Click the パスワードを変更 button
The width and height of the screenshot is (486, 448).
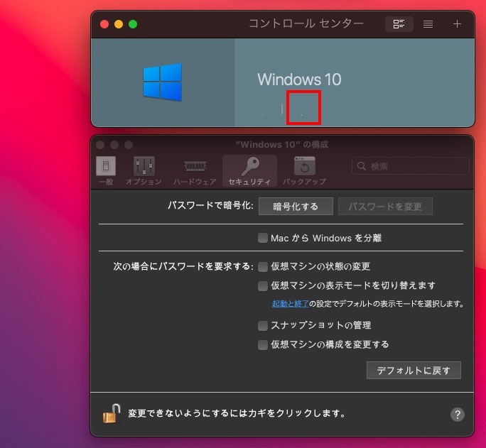385,206
